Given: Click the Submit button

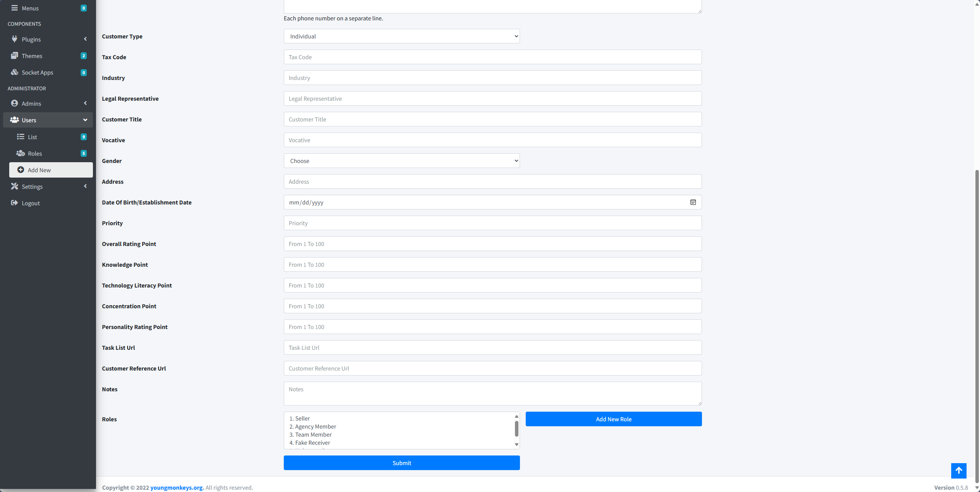Looking at the screenshot, I should point(402,463).
